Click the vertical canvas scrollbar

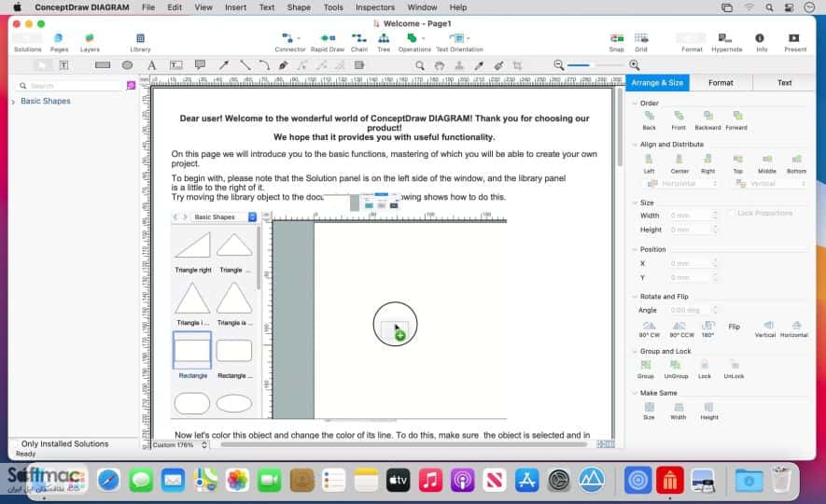(x=620, y=126)
